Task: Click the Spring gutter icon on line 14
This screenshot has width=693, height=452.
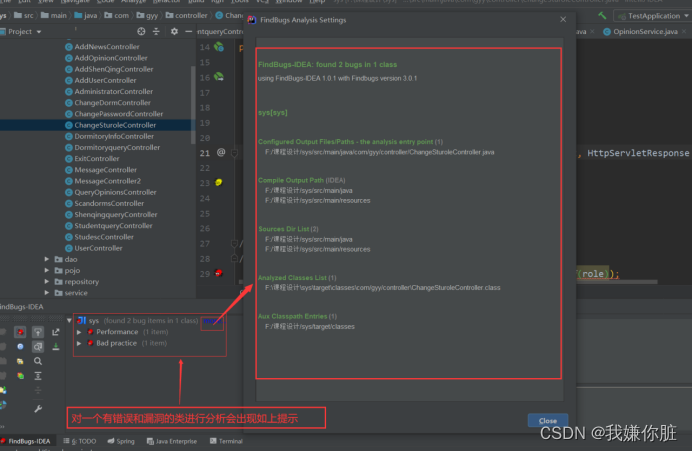Action: pos(219,47)
